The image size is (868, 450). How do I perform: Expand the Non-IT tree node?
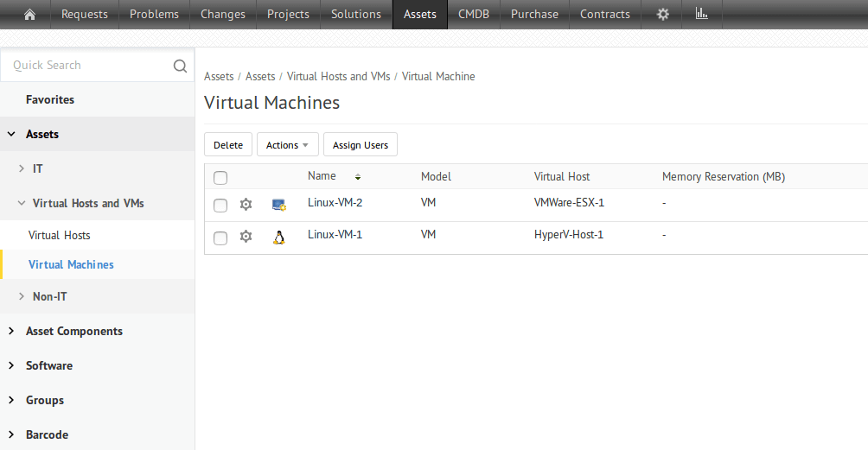tap(22, 296)
